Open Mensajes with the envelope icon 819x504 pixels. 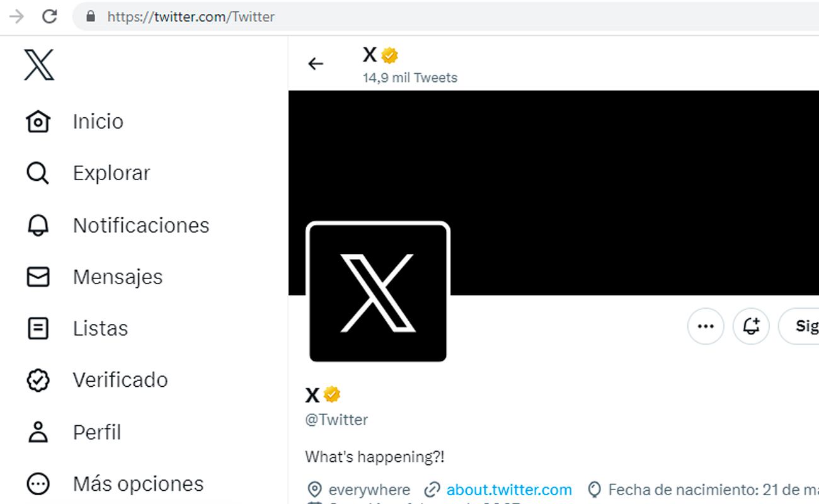[38, 277]
